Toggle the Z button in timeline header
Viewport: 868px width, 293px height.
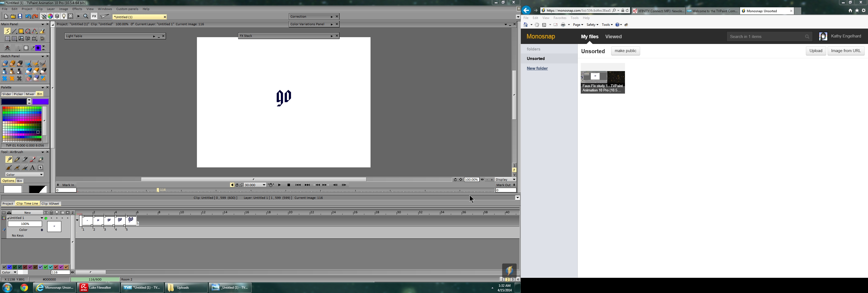(x=73, y=213)
